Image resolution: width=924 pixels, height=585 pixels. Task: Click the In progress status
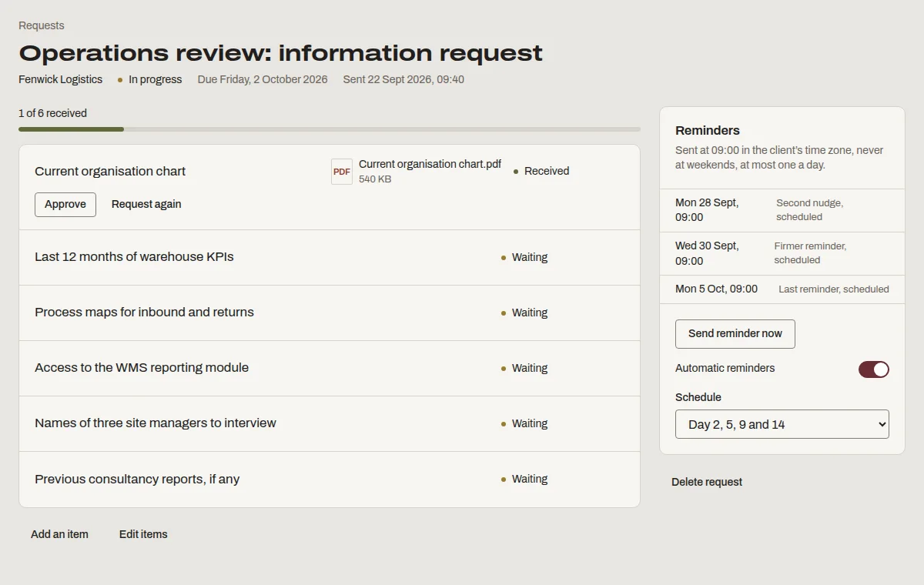[x=149, y=79]
